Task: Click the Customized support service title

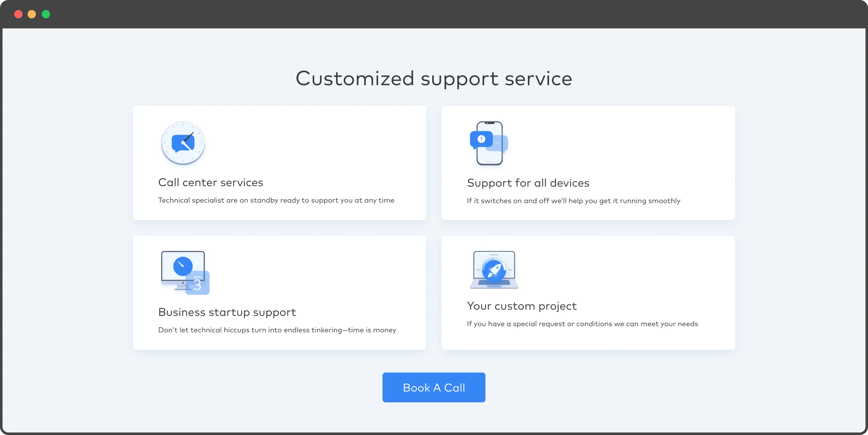Action: coord(434,78)
